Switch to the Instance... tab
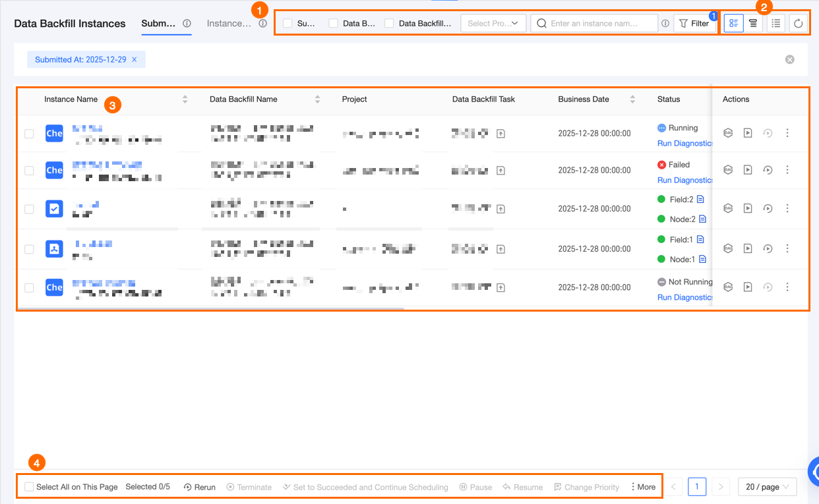The width and height of the screenshot is (819, 504). click(229, 23)
